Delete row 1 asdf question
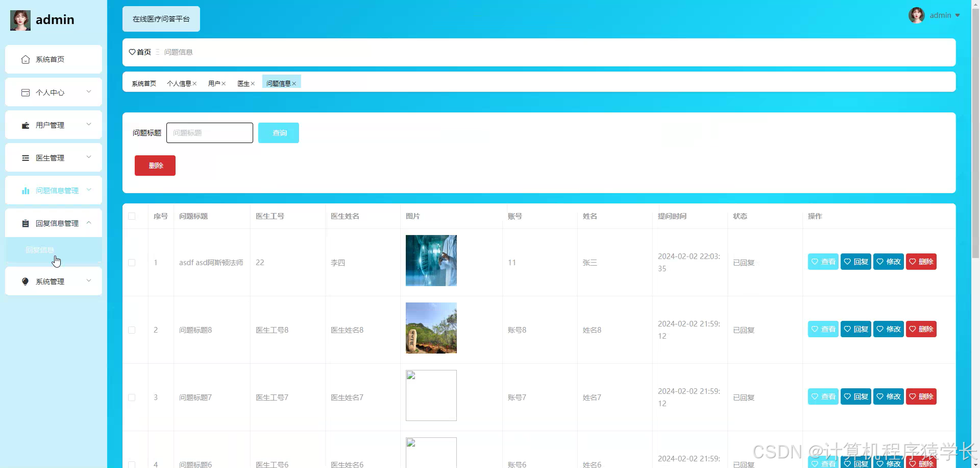Screen dimensions: 980x468 point(921,262)
